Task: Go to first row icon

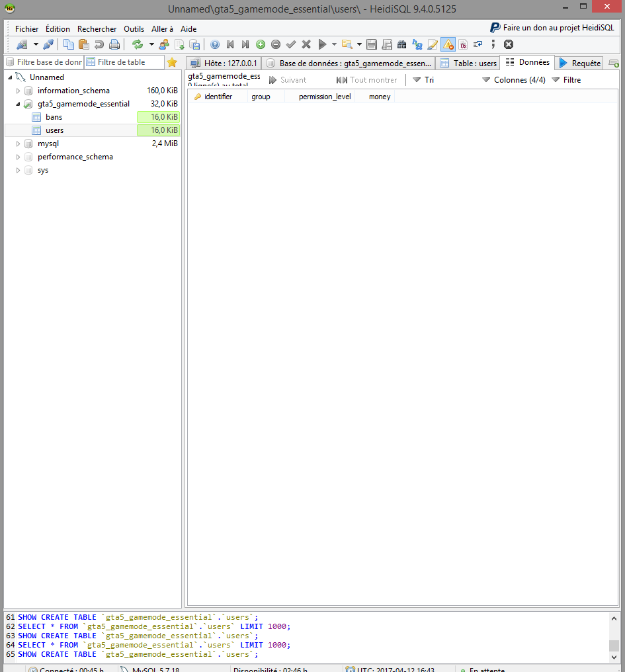Action: click(x=230, y=44)
